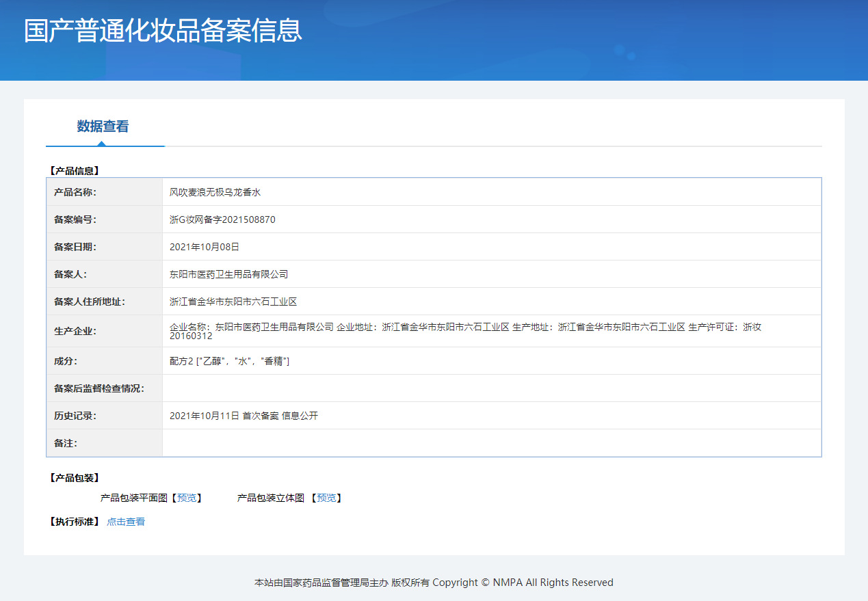
Task: Click the 备案人住所地址 value 浙江省金华市东阳市六石工业区
Action: pyautogui.click(x=233, y=302)
